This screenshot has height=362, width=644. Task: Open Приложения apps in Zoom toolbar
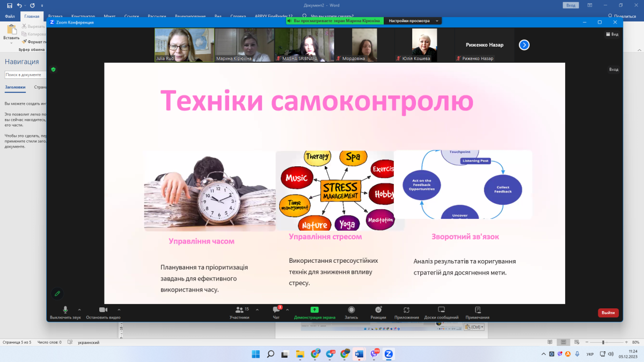pos(406,310)
